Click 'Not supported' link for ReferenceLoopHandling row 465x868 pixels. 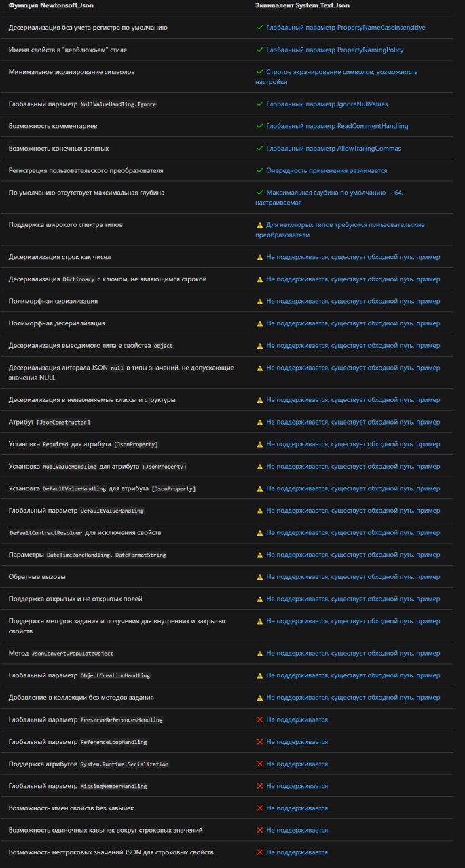(x=297, y=742)
